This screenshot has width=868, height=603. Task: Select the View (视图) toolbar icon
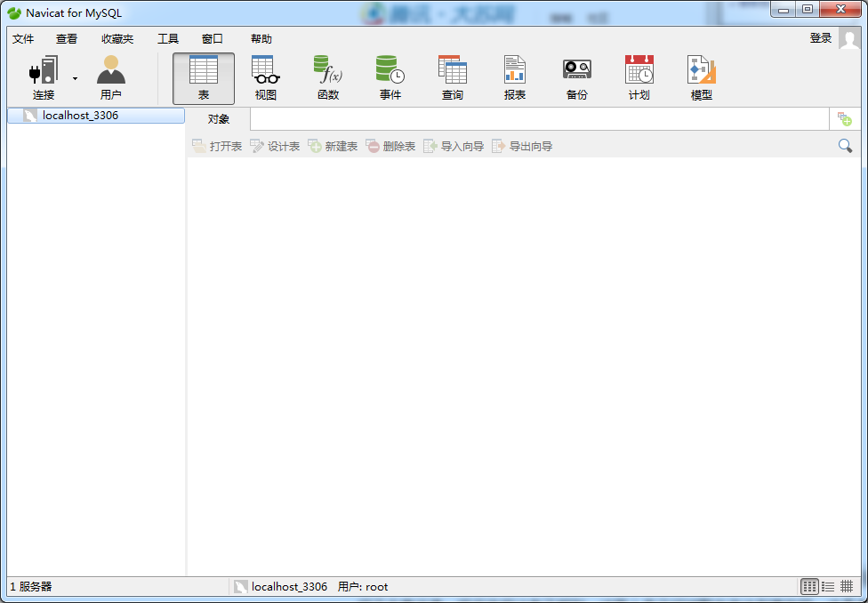[266, 71]
